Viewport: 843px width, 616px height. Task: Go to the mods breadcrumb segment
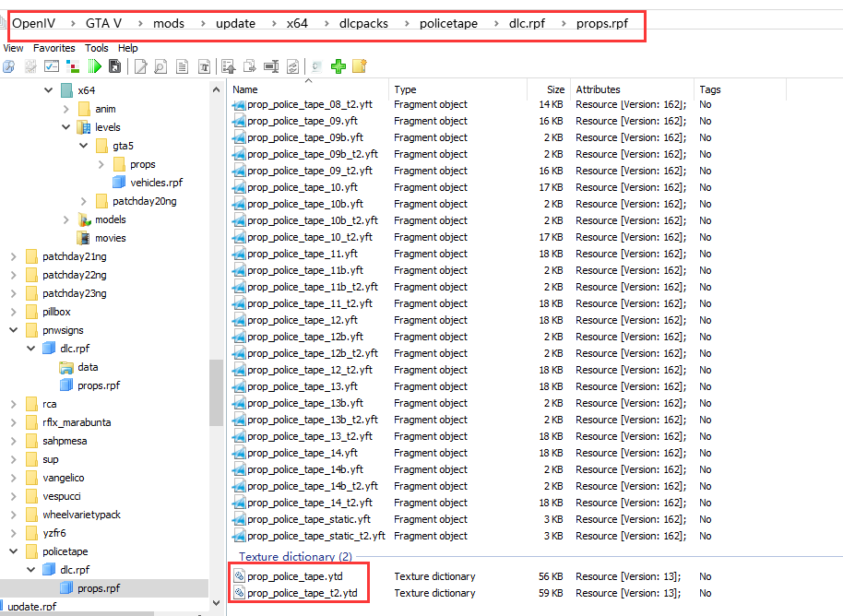point(168,24)
